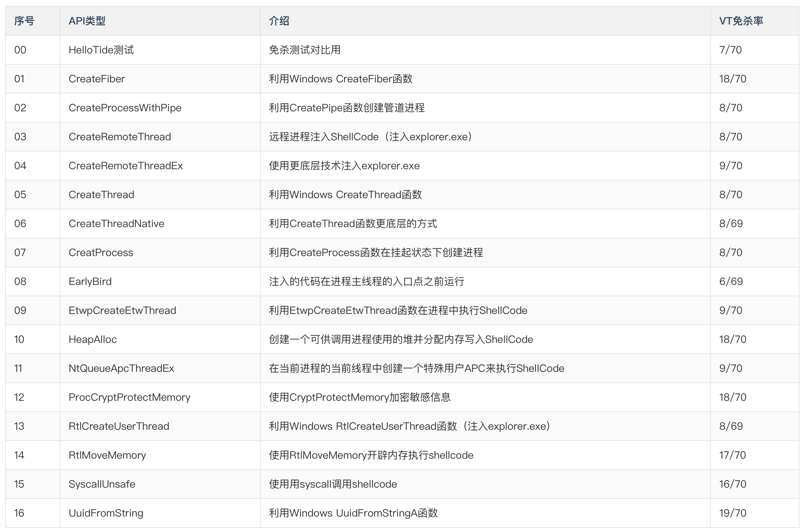The height and width of the screenshot is (532, 804).
Task: Click the 序号 column header
Action: pyautogui.click(x=24, y=21)
